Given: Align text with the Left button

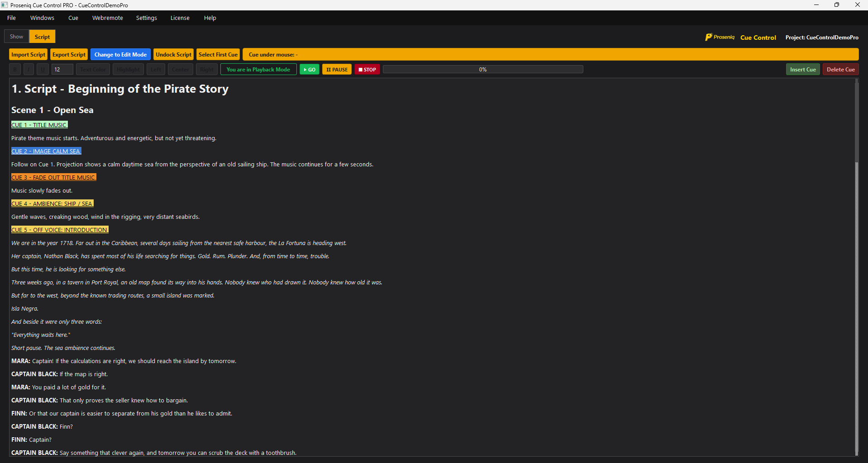Looking at the screenshot, I should tap(156, 69).
